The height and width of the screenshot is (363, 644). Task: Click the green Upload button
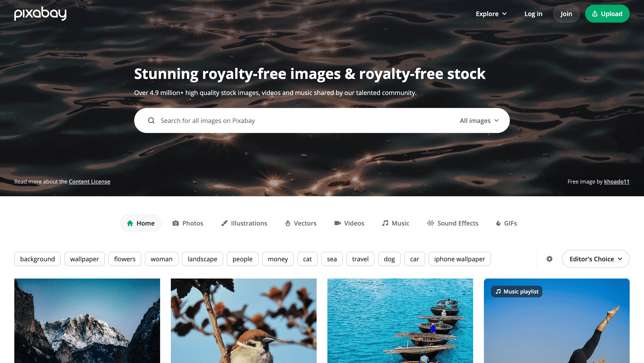(607, 14)
